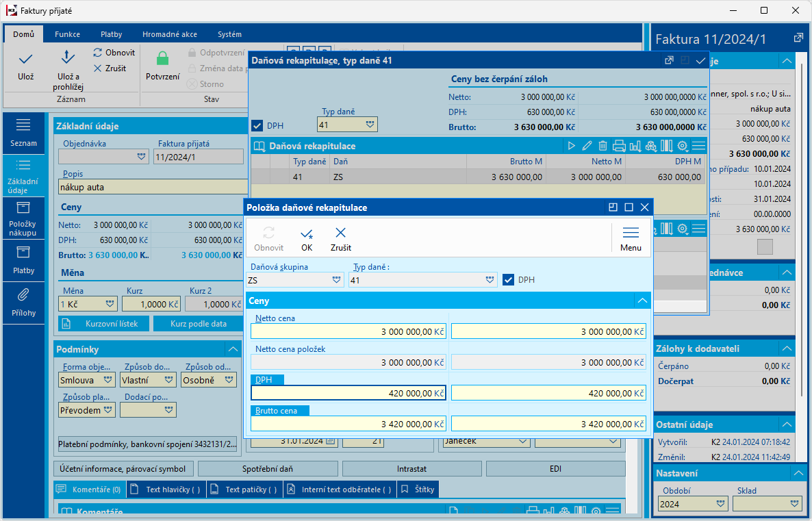This screenshot has height=521, width=812.
Task: Switch to the Funkce ribbon tab
Action: (67, 34)
